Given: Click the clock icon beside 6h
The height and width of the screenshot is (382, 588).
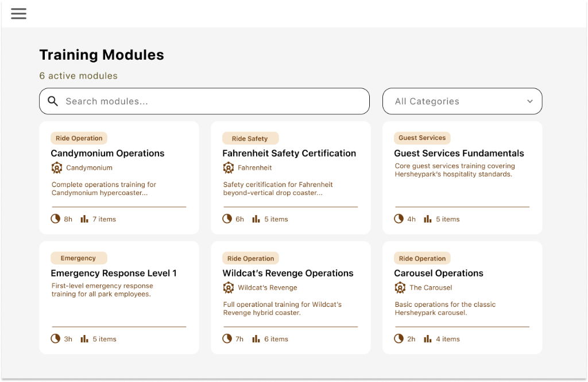Looking at the screenshot, I should [x=227, y=219].
